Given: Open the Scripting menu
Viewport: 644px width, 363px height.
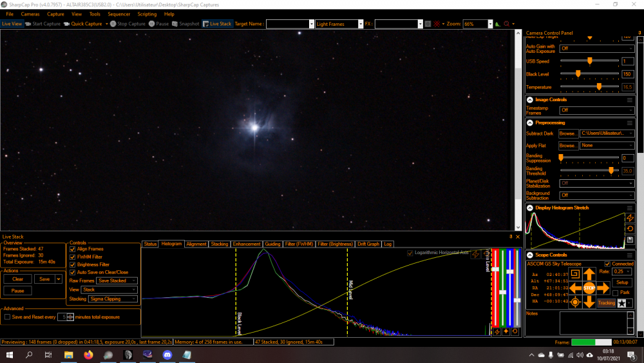Looking at the screenshot, I should (147, 14).
